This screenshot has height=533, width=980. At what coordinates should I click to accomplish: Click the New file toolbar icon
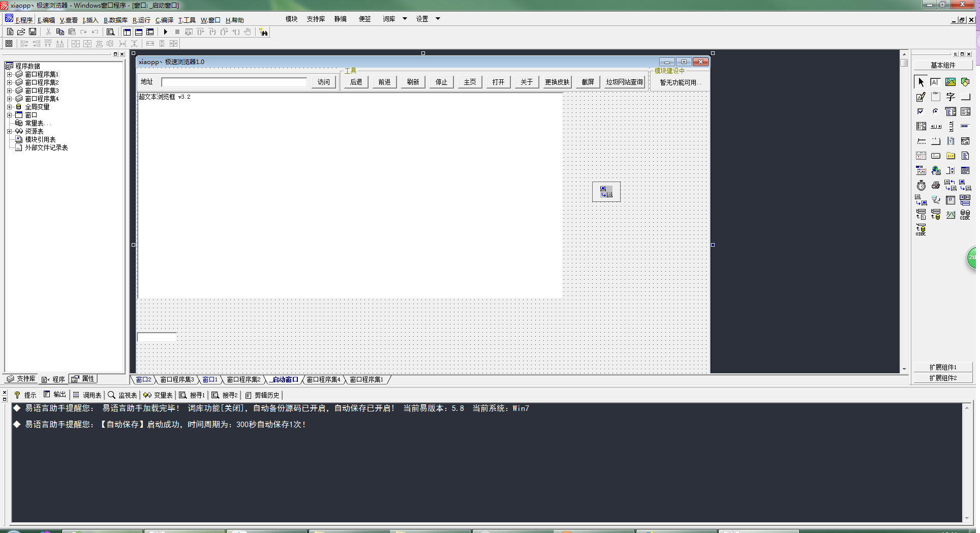10,32
